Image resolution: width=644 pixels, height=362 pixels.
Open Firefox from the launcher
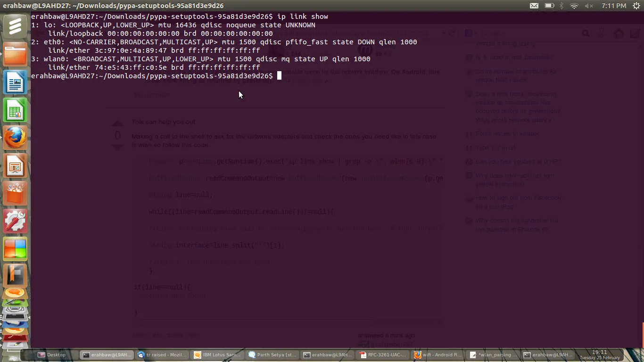[15, 138]
